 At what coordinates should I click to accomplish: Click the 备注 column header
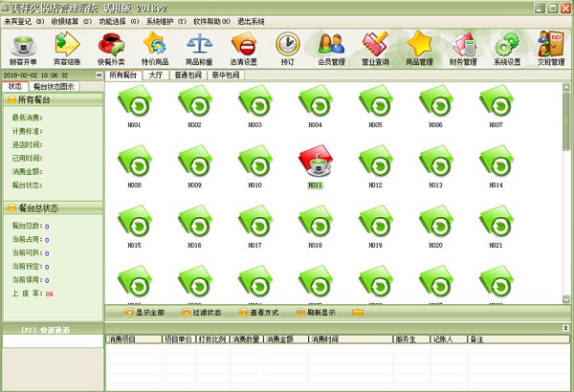(519, 339)
